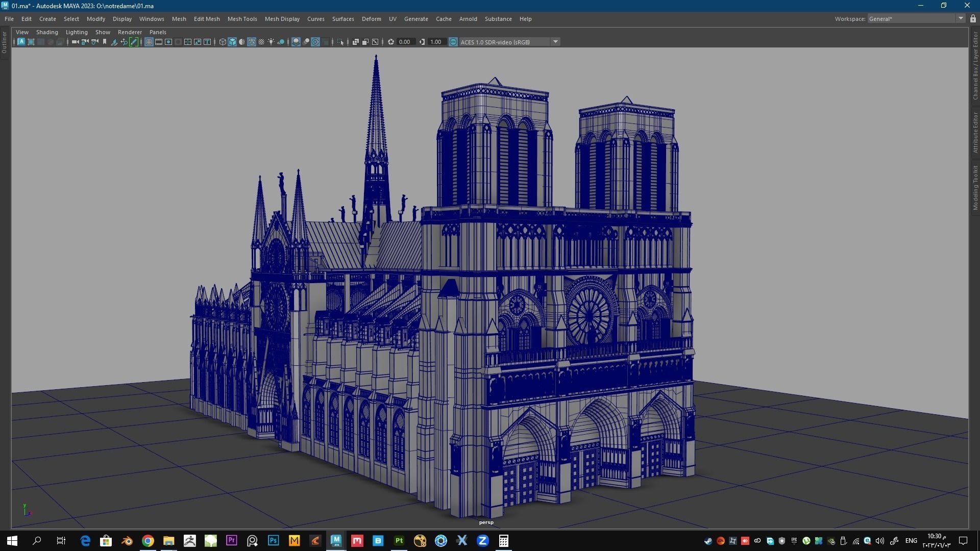Edit the exposure value field 0.00
This screenshot has width=980, height=551.
[406, 42]
